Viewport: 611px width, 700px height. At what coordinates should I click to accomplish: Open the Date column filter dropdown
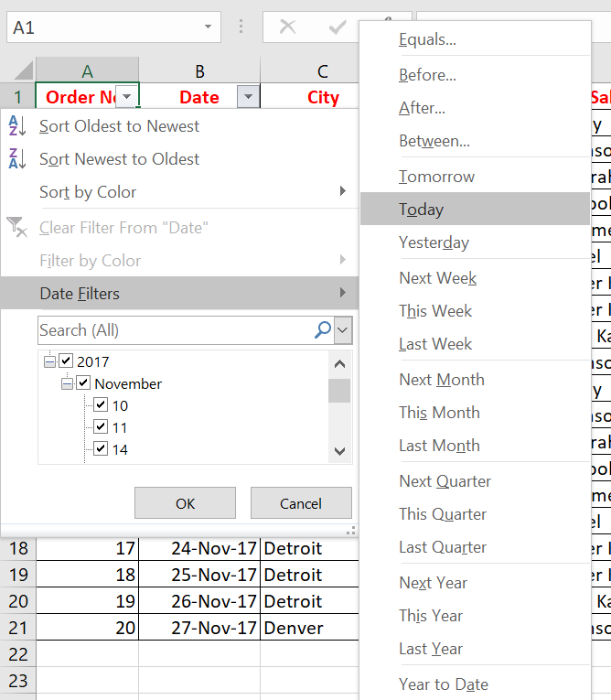(247, 97)
